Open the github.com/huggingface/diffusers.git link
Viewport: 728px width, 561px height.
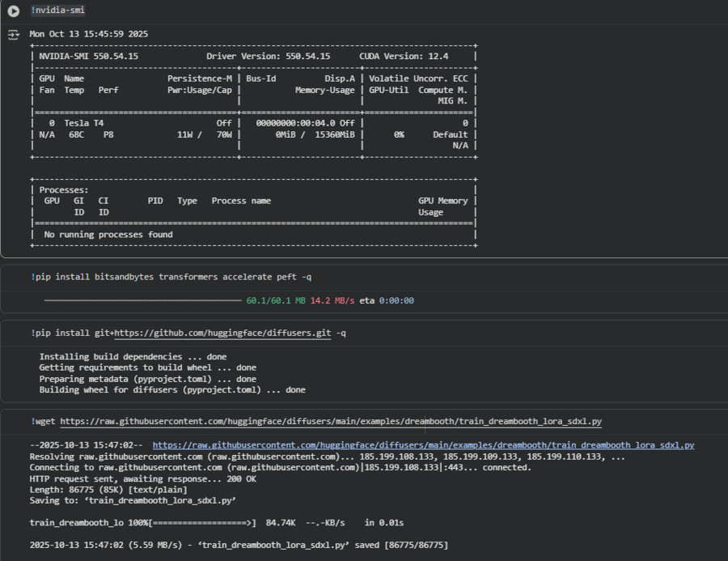pyautogui.click(x=222, y=334)
